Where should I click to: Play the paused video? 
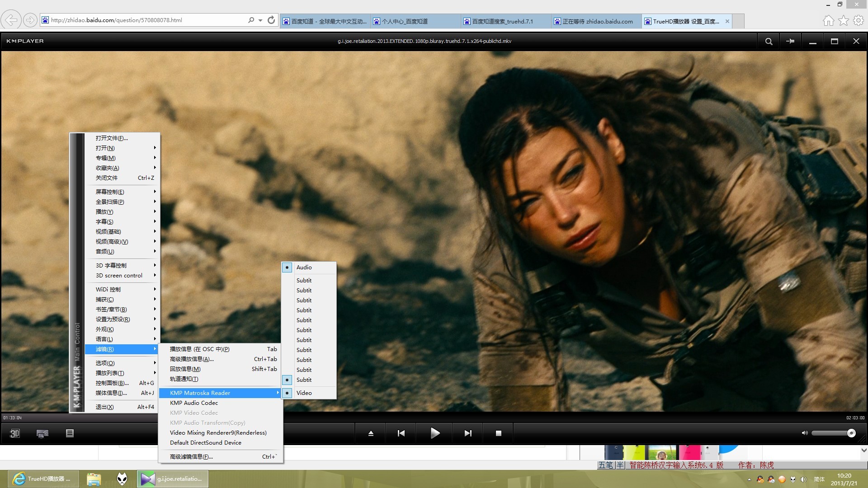pyautogui.click(x=435, y=433)
